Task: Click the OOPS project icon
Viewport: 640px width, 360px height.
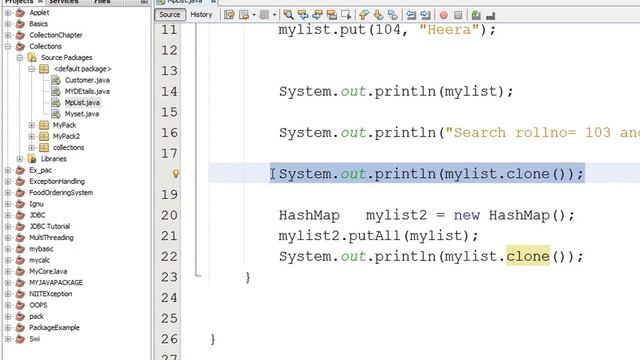Action: tap(20, 305)
